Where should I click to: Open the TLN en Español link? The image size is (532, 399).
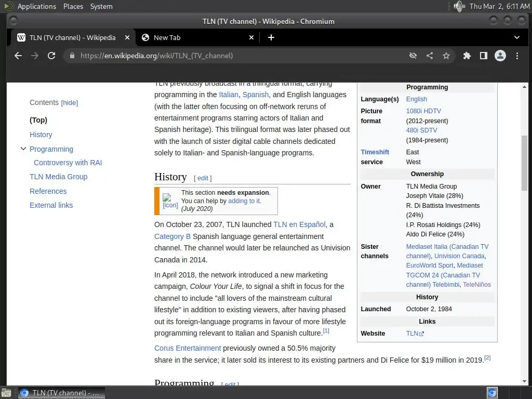[x=299, y=224]
